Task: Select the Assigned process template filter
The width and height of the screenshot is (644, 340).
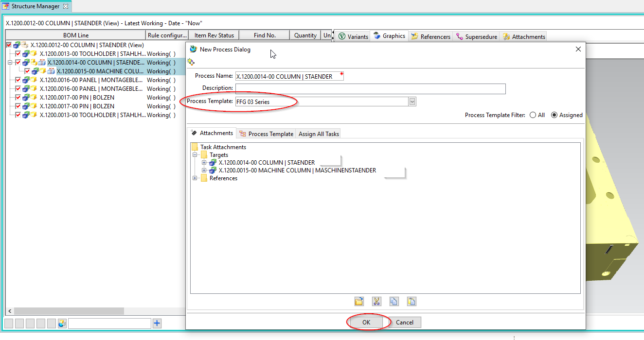Action: 555,115
